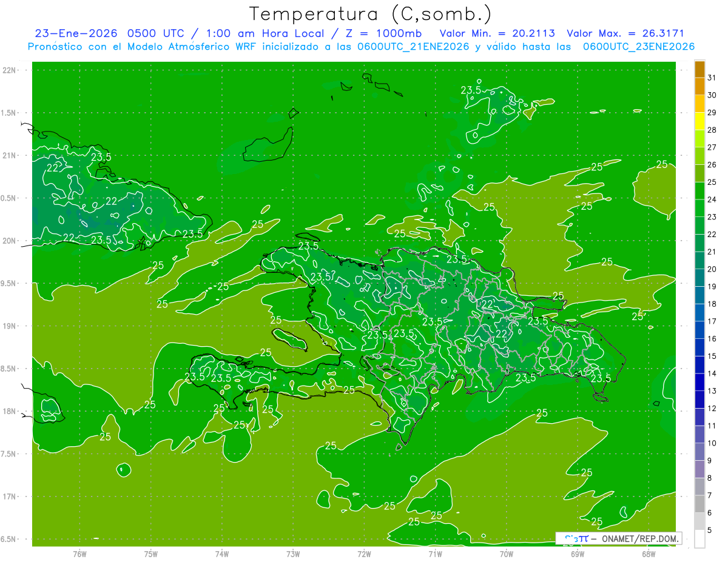This screenshot has width=728, height=562.
Task: Click the '72W' longitude axis label
Action: (x=364, y=554)
